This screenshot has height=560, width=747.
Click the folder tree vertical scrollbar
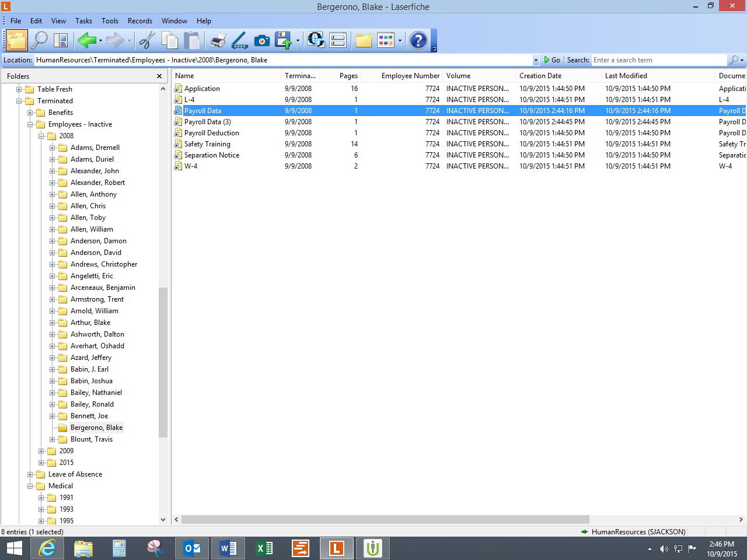163,362
